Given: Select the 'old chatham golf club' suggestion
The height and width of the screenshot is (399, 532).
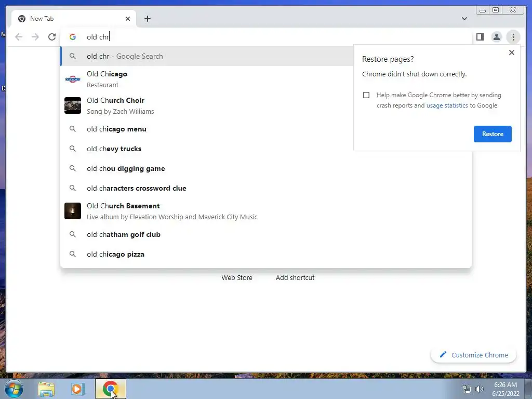Looking at the screenshot, I should (265, 234).
